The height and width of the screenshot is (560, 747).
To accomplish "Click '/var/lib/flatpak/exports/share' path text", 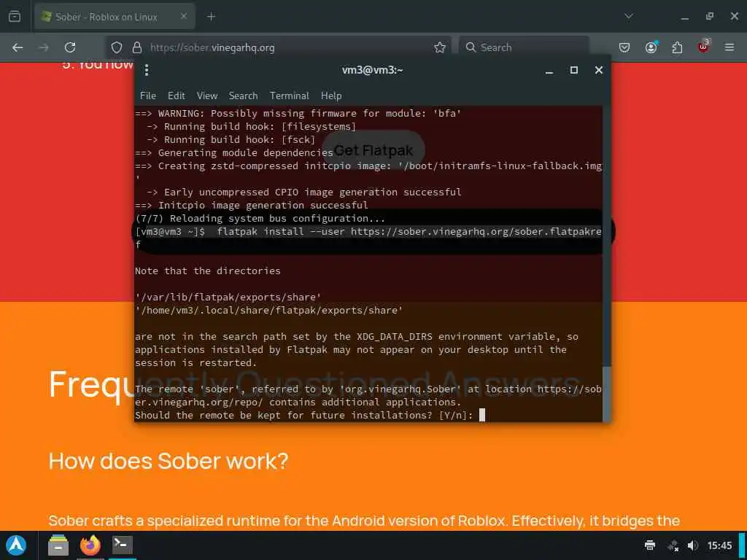I will pos(228,297).
